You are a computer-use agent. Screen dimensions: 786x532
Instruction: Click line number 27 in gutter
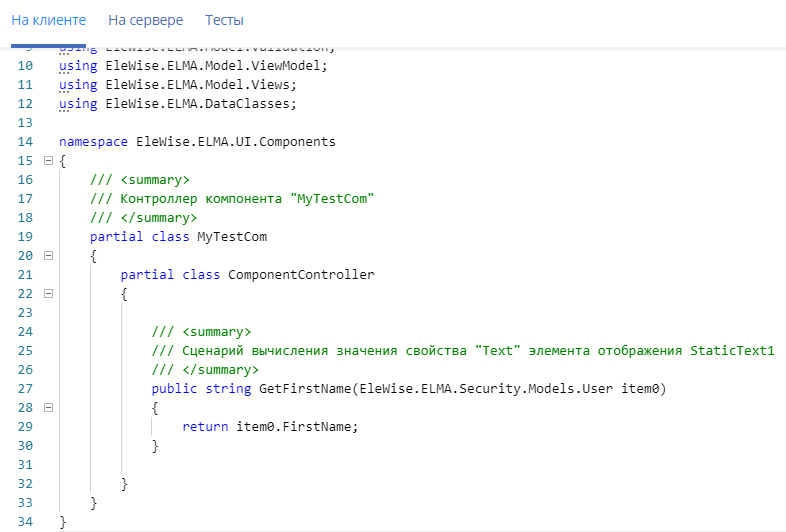(x=25, y=389)
